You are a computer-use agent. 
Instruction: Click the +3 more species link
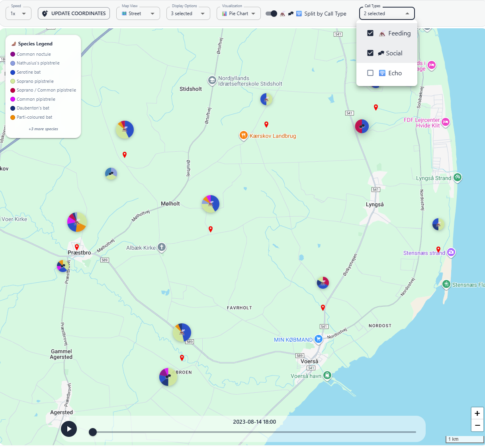pos(43,129)
